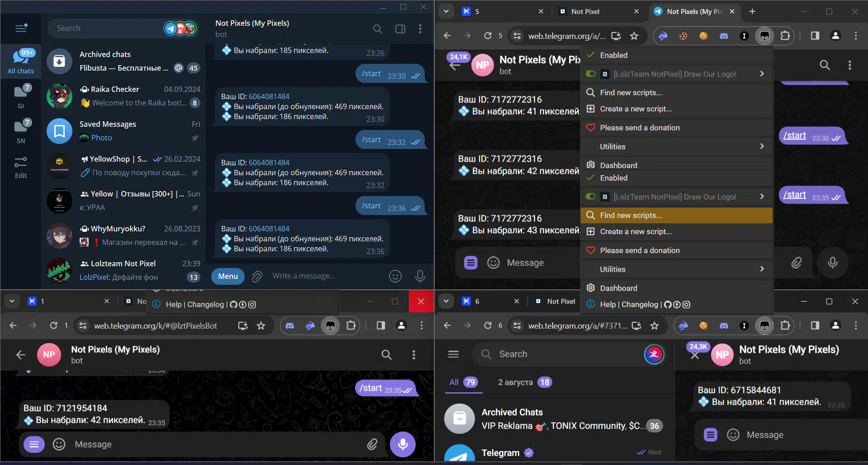
Task: Click the Discord extension icon in the tab 5 window
Action: click(x=724, y=36)
